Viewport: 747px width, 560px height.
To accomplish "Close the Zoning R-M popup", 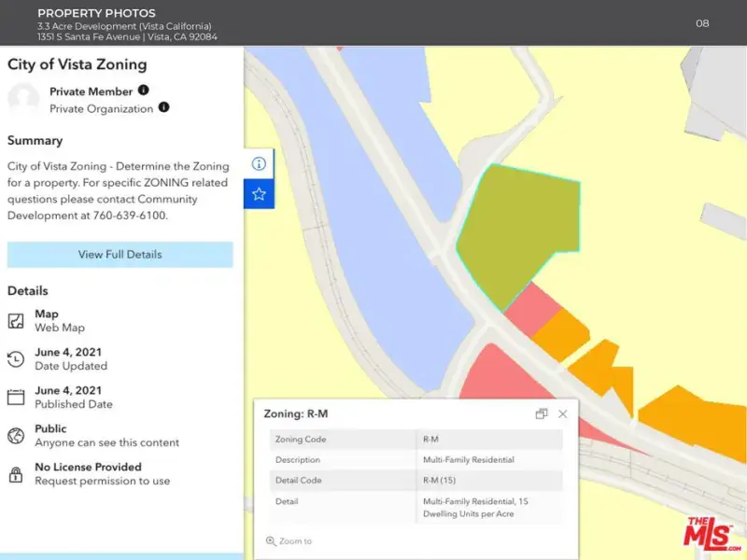I will 562,413.
